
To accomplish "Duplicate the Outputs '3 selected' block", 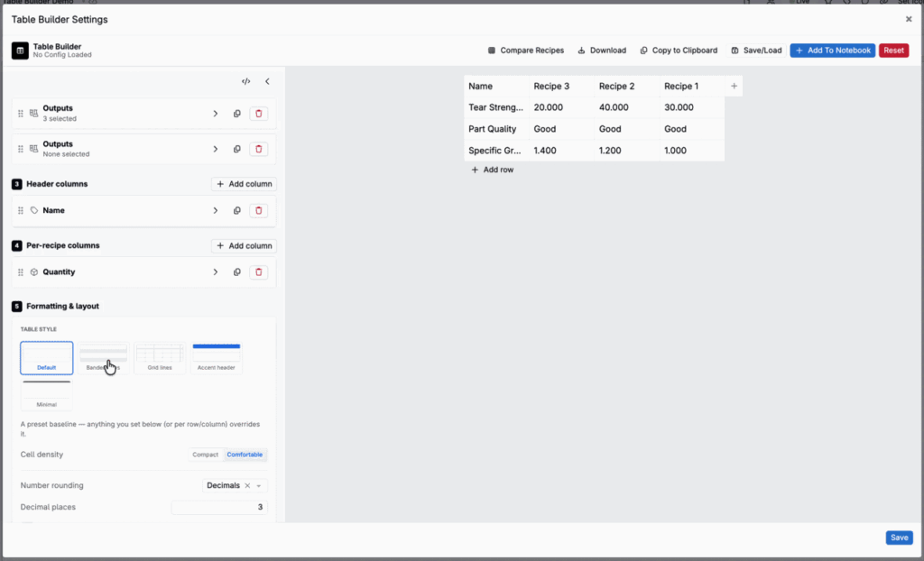I will (x=237, y=114).
